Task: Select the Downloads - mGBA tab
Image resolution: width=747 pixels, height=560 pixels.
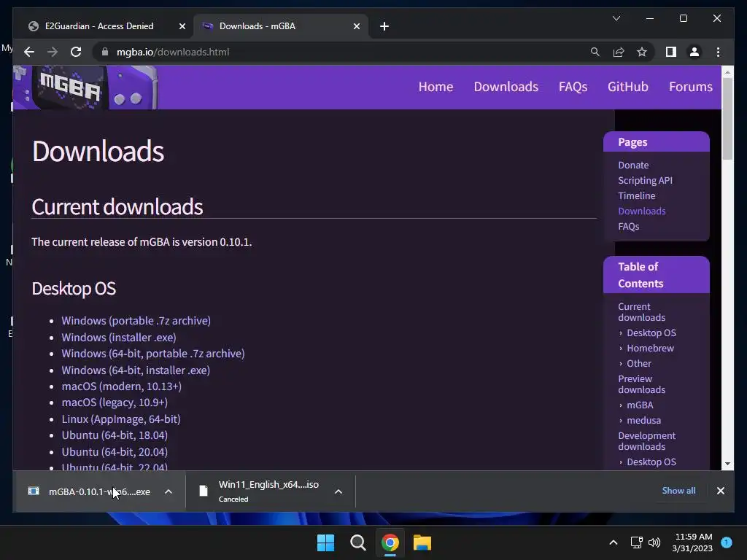Action: click(x=281, y=26)
